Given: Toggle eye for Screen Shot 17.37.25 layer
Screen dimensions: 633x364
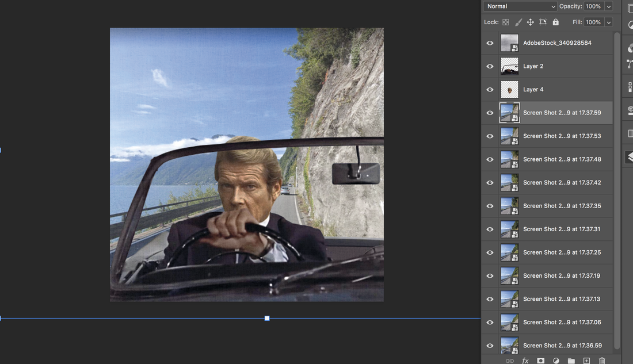Looking at the screenshot, I should (x=490, y=252).
